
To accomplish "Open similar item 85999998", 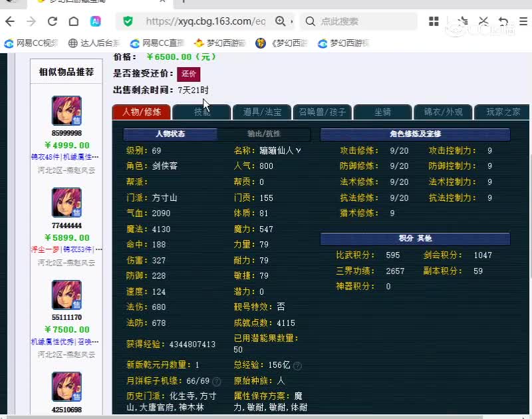I will 66,133.
